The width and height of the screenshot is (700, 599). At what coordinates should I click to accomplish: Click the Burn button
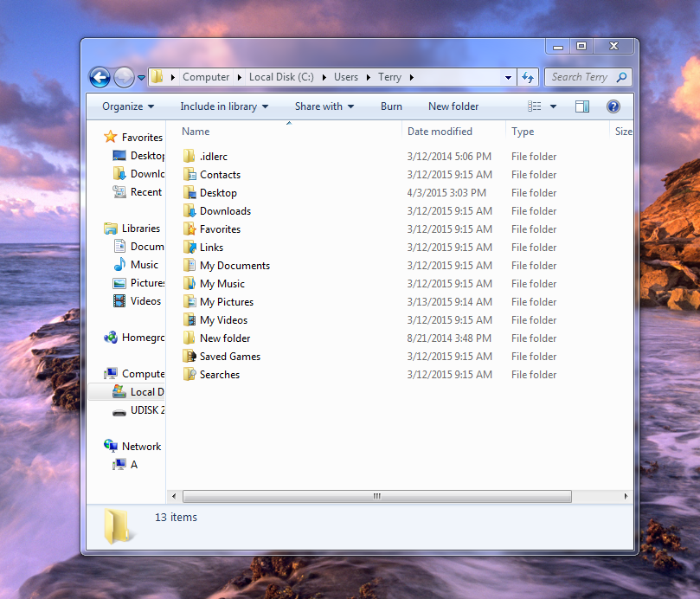tap(391, 106)
